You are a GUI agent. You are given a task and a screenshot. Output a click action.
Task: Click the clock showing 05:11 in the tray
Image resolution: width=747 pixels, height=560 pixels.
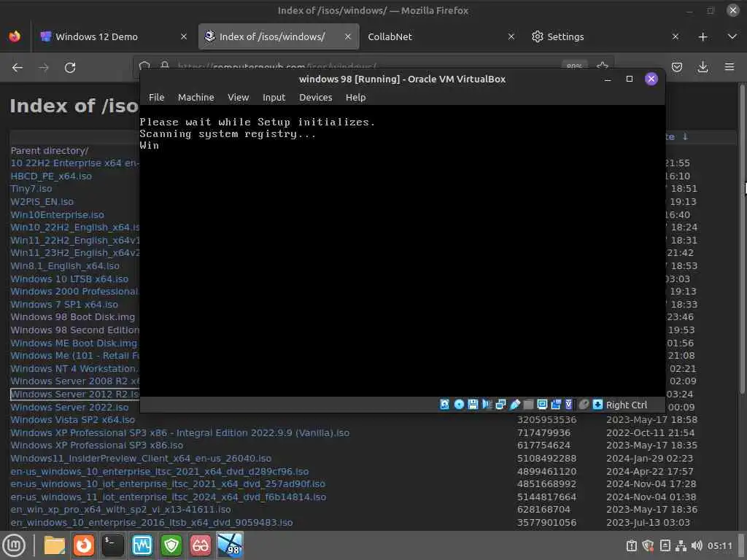point(719,545)
